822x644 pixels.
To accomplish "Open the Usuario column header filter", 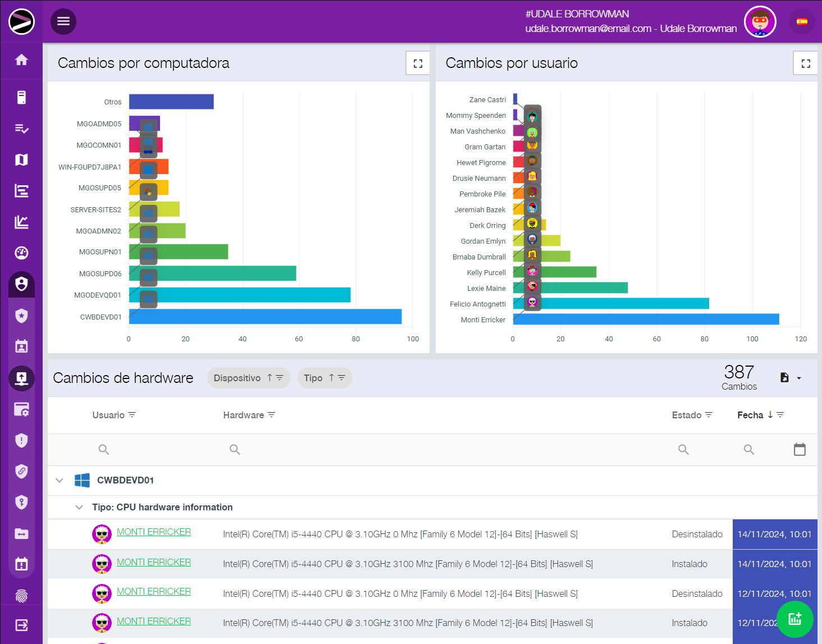I will (132, 415).
